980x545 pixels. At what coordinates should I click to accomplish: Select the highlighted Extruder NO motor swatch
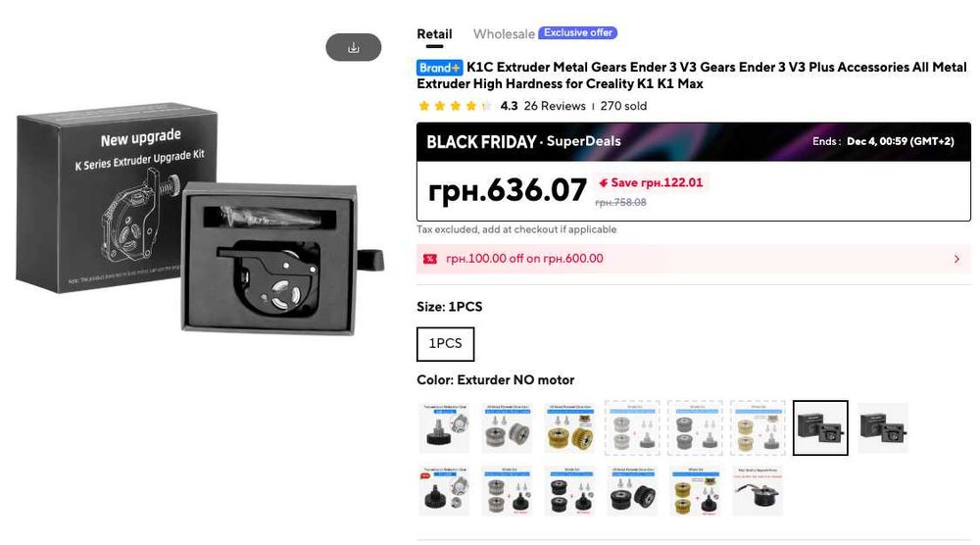pos(820,428)
